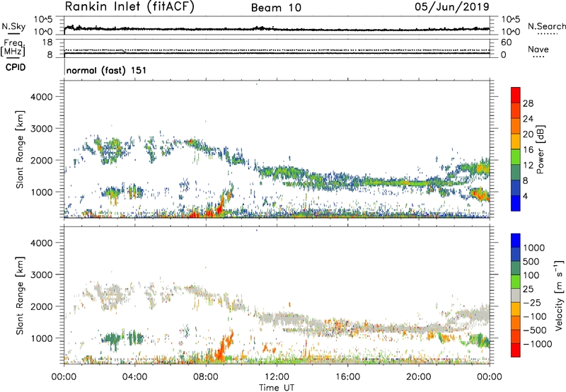Viewport: 566px width, 392px height.
Task: Click the '28' label on Power colorbar
Action: click(x=528, y=103)
